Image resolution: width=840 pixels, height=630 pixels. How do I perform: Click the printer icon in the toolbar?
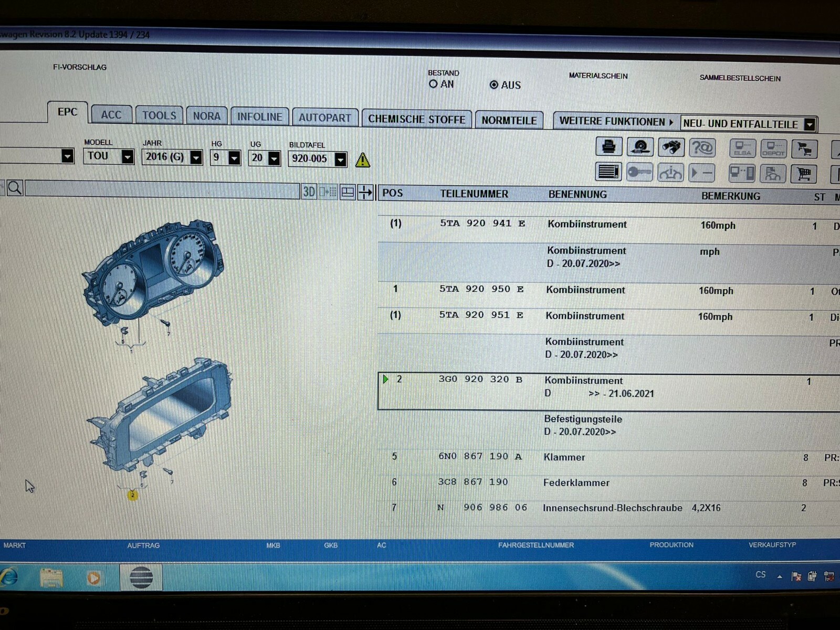click(608, 146)
